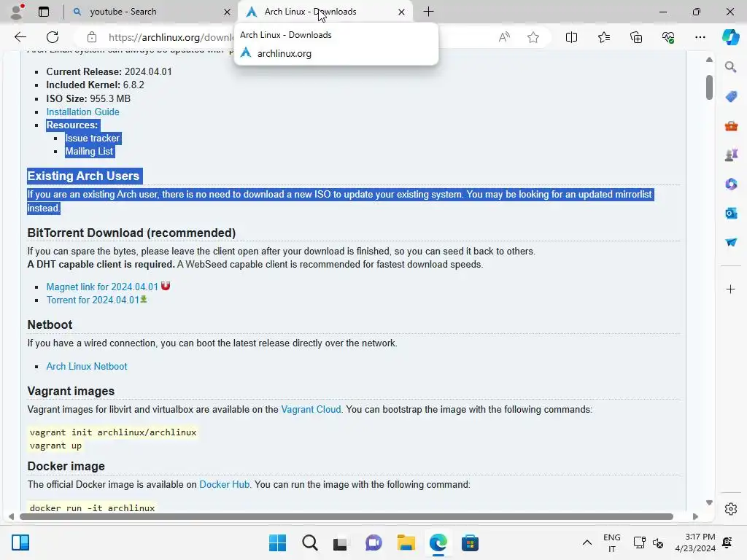This screenshot has width=747, height=560.
Task: Close the Arch Linux - Downloads tab
Action: (x=402, y=12)
